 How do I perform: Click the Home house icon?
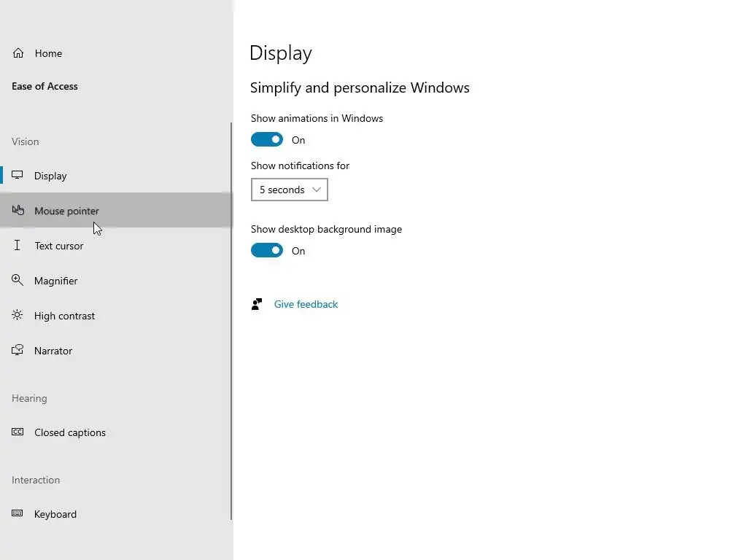tap(18, 52)
